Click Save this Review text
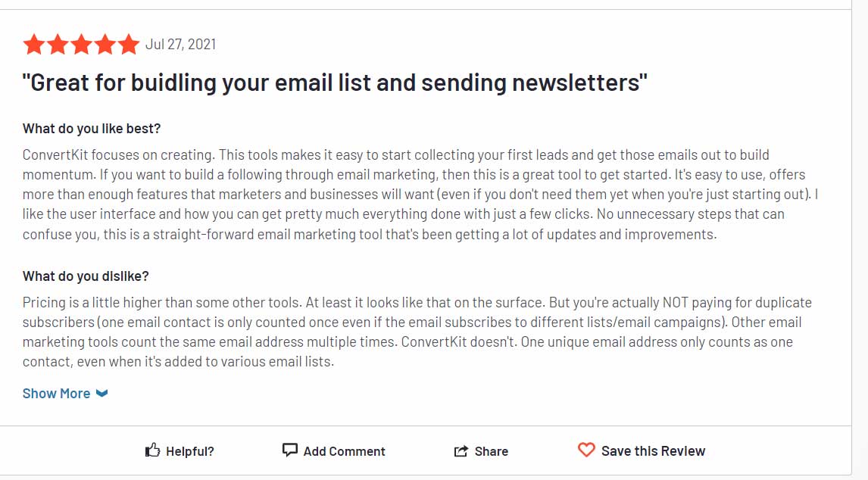 point(653,451)
